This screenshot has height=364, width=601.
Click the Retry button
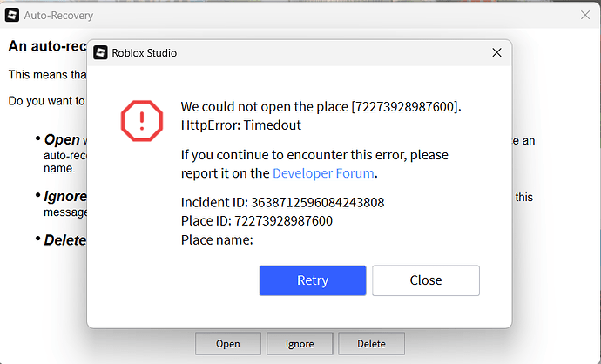pyautogui.click(x=313, y=280)
